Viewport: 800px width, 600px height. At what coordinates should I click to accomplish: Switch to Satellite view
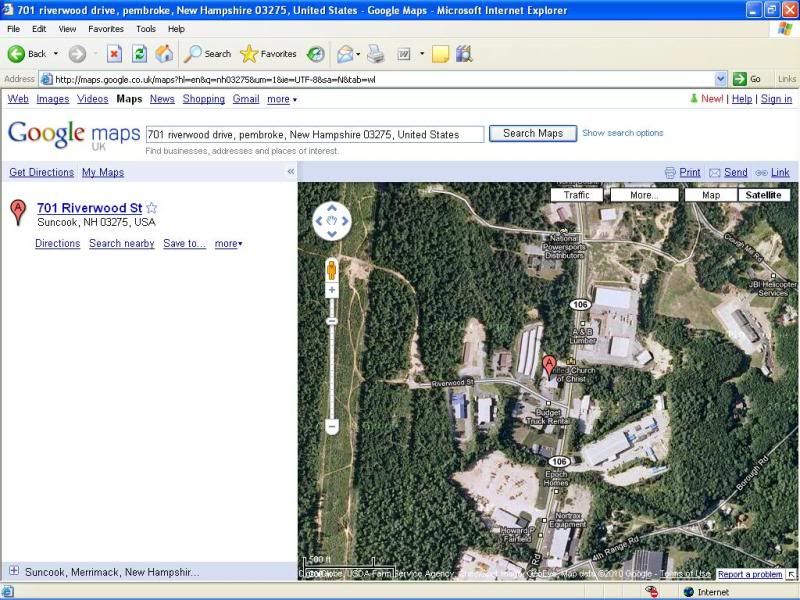pos(763,195)
